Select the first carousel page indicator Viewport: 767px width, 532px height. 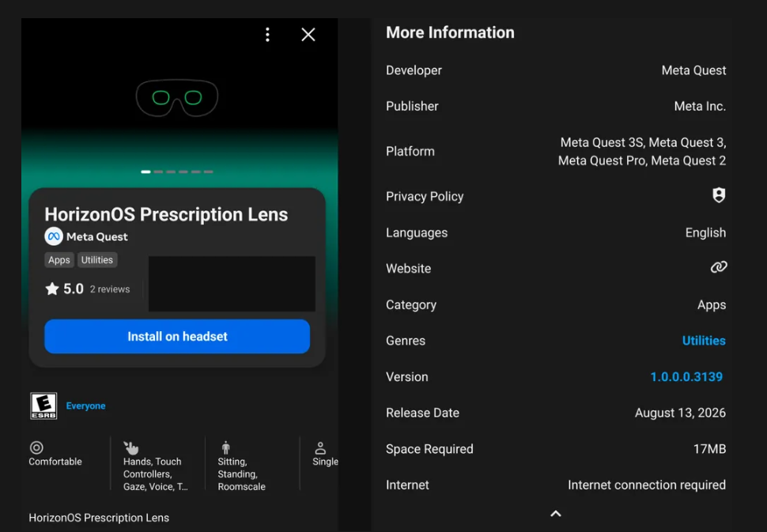pos(145,172)
